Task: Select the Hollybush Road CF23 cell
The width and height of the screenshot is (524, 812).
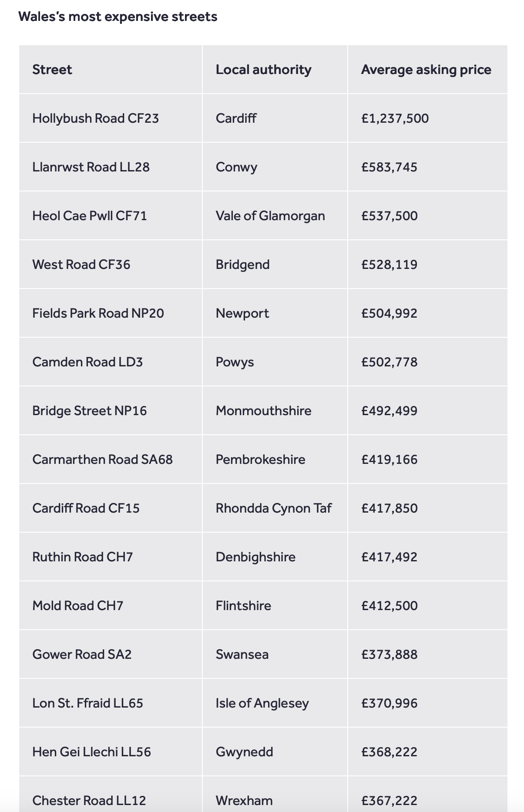Action: tap(95, 118)
